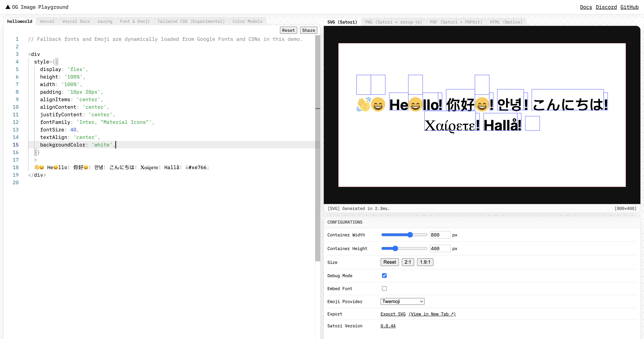Switch to Tailwind CSS (Experimental) example
The image size is (644, 339).
[x=191, y=21]
